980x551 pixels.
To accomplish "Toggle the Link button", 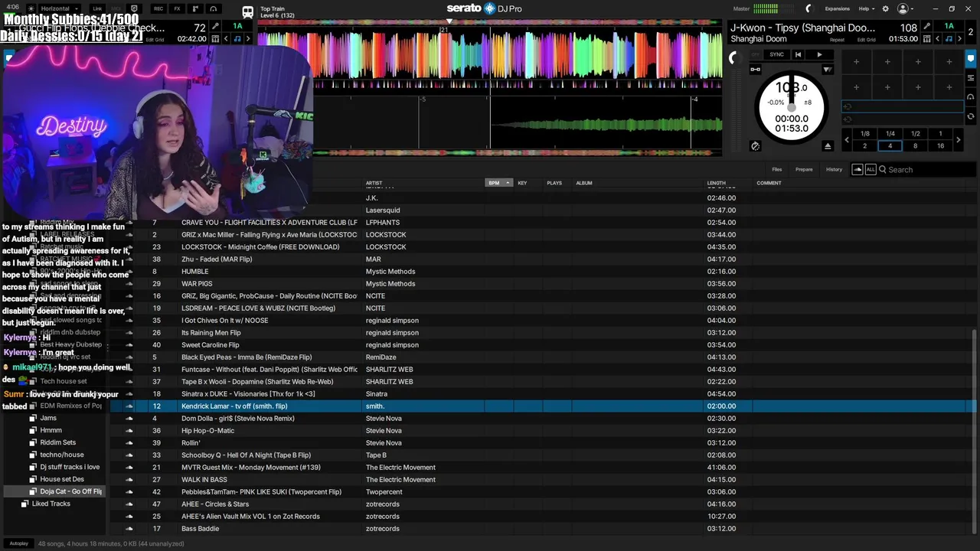I will pyautogui.click(x=97, y=8).
